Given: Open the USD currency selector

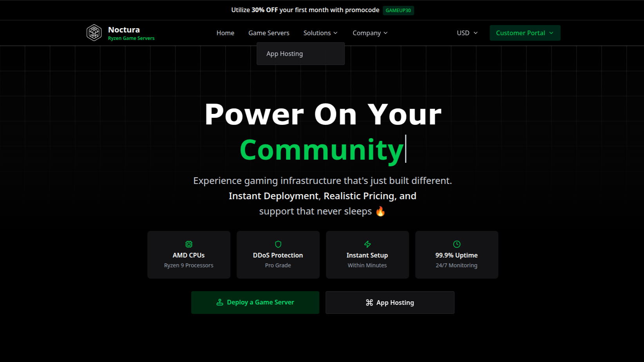Looking at the screenshot, I should (x=467, y=33).
